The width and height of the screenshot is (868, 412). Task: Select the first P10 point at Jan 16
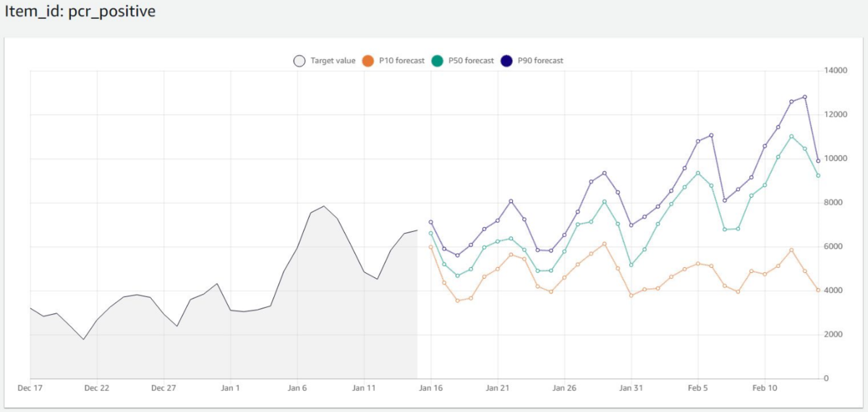[430, 247]
